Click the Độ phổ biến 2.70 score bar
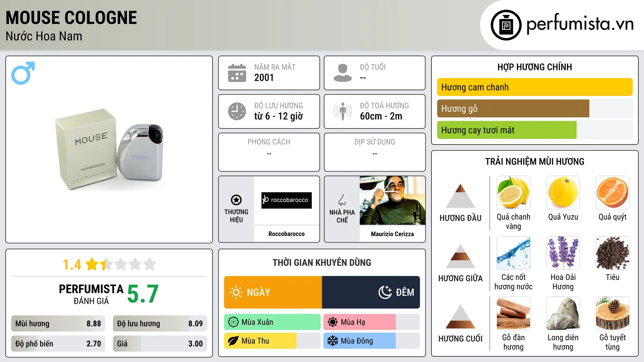 [x=58, y=344]
